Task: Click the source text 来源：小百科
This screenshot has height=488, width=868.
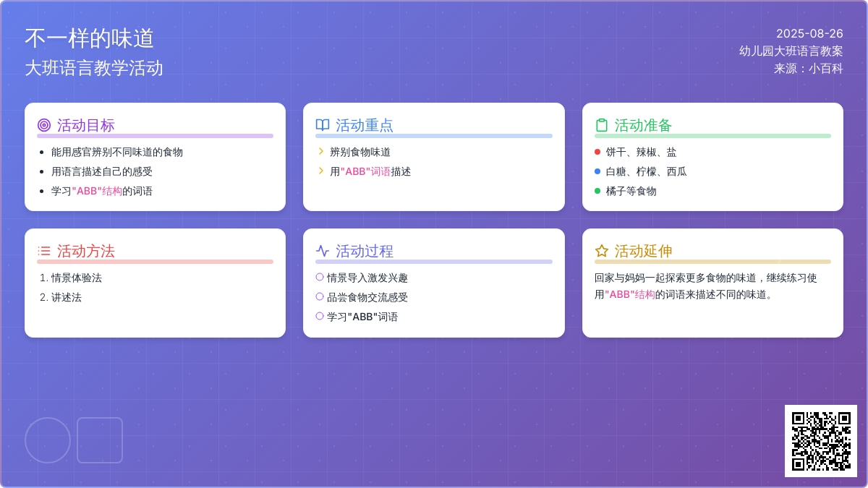Action: click(x=809, y=69)
